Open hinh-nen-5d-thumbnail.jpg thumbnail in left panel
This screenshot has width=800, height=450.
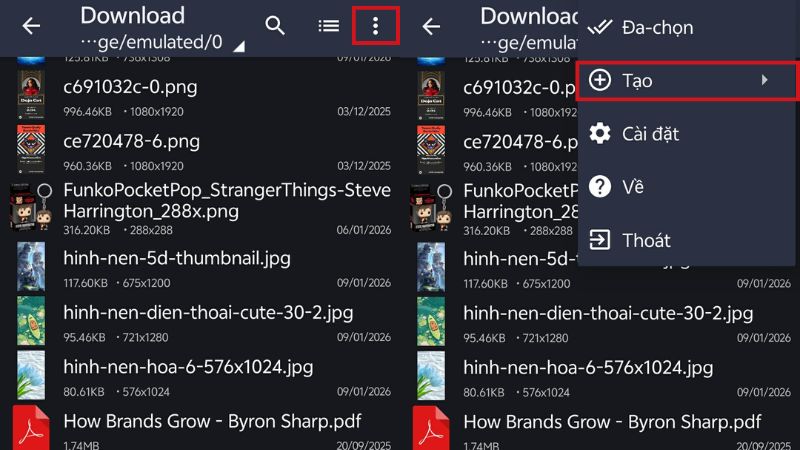tap(31, 266)
